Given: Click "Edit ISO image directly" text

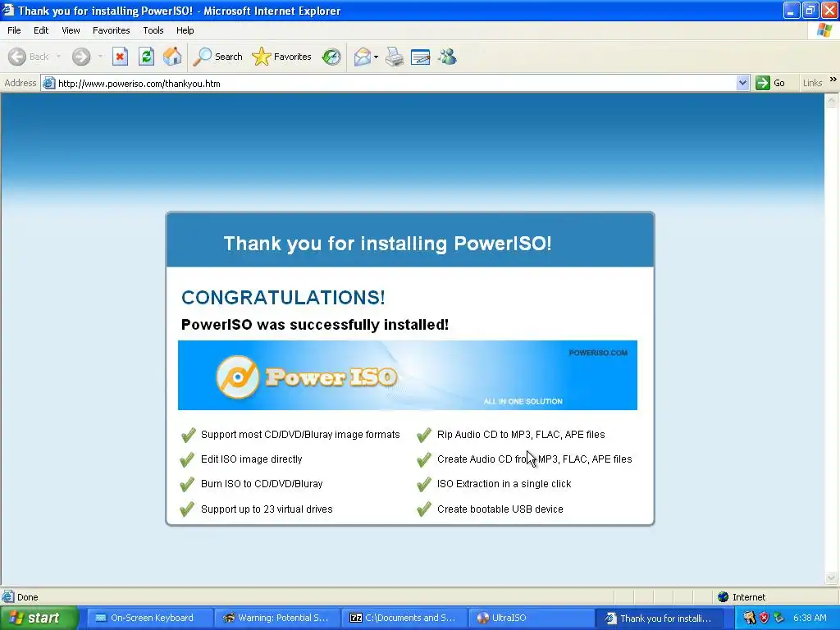Looking at the screenshot, I should (x=251, y=459).
